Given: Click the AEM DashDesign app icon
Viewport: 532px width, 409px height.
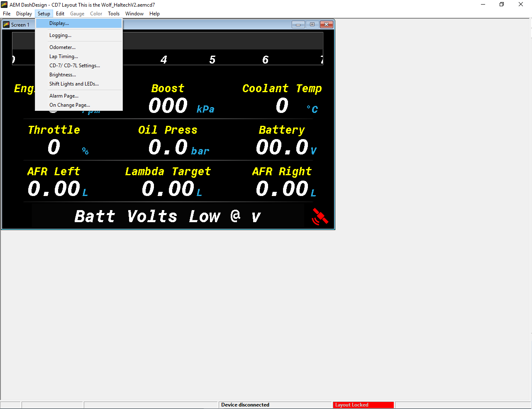Looking at the screenshot, I should 5,5.
